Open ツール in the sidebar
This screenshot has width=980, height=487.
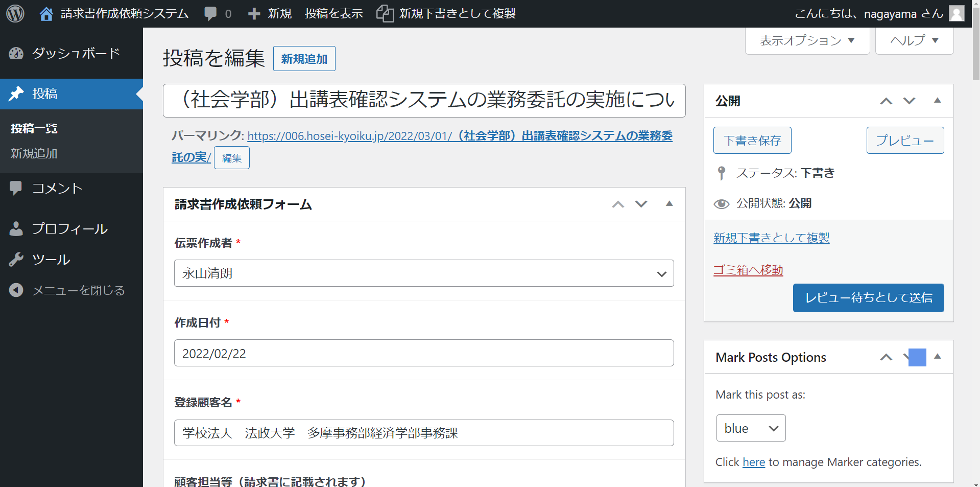(x=51, y=260)
